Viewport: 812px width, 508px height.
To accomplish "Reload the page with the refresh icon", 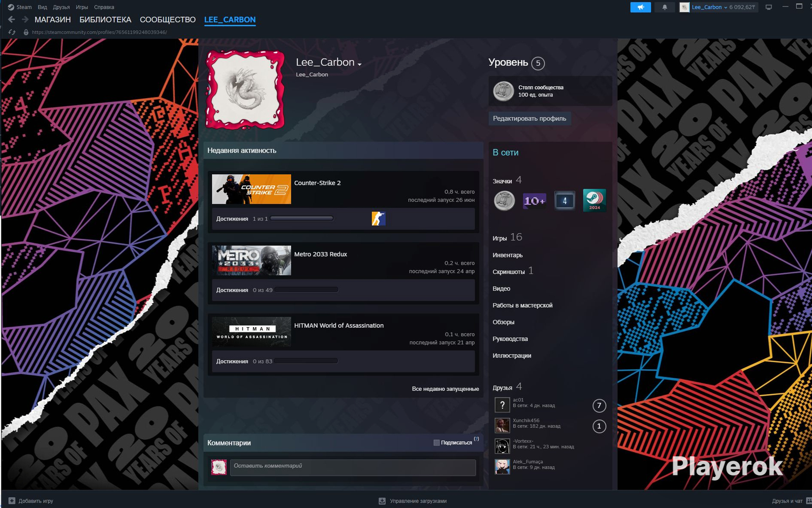I will (12, 32).
